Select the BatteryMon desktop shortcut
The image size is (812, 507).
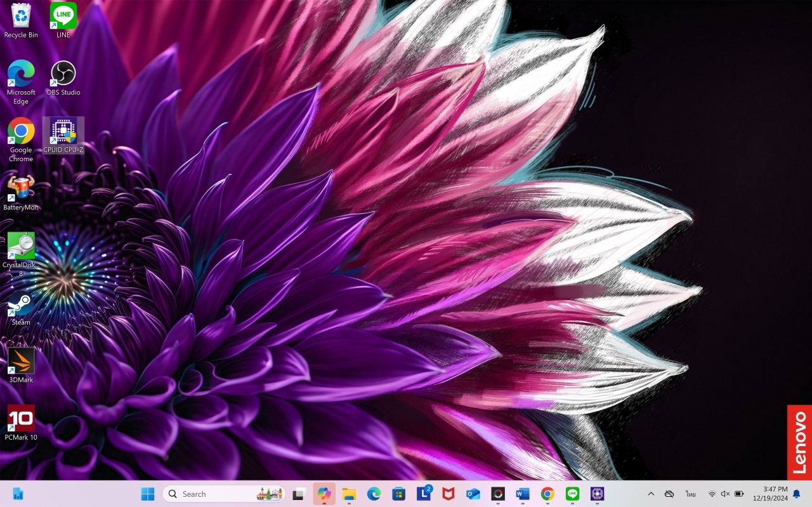21,193
